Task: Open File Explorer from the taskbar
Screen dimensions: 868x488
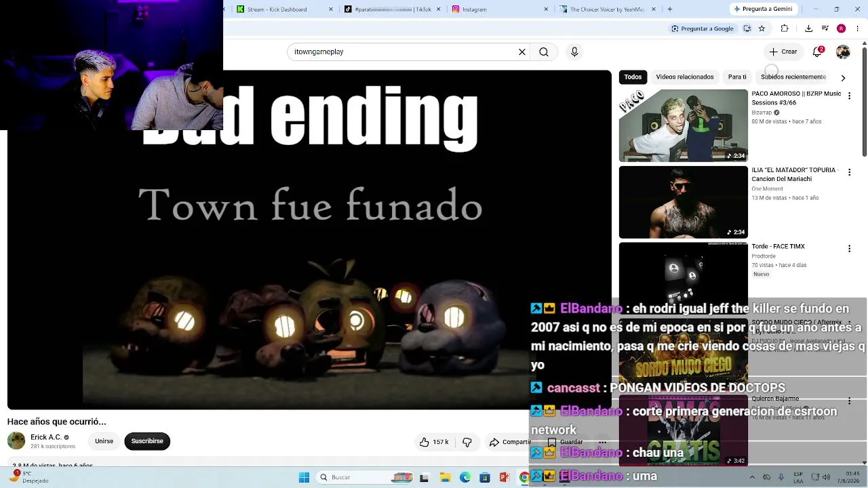Action: [x=446, y=477]
